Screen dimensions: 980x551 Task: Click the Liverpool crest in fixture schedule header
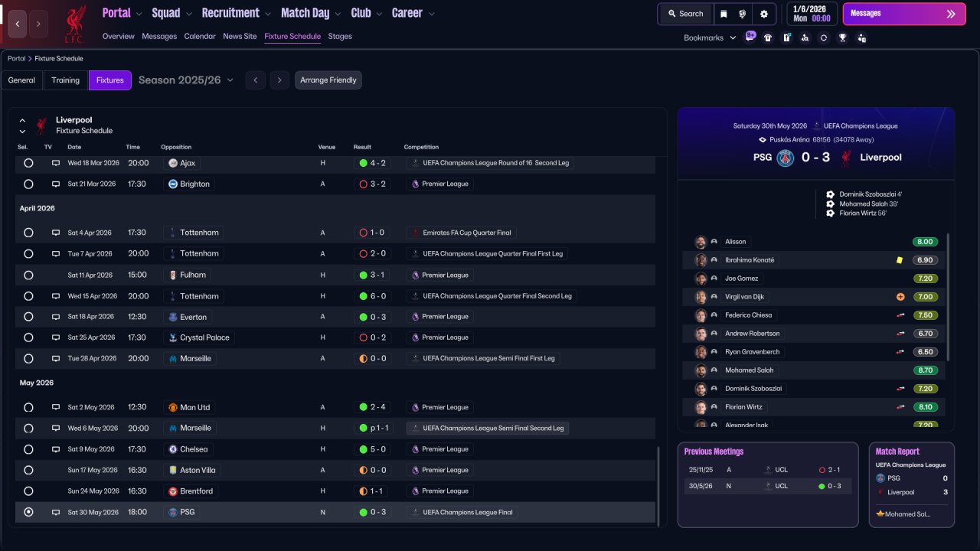tap(41, 126)
